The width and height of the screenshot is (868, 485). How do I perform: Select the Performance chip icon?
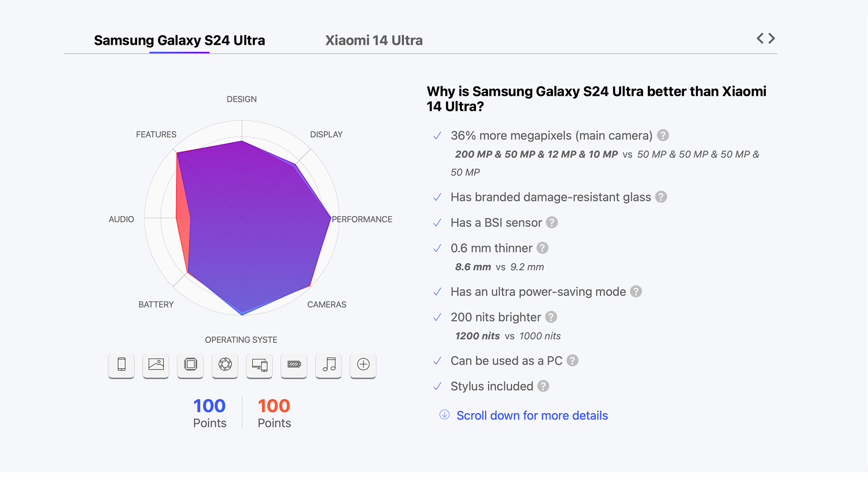[190, 365]
